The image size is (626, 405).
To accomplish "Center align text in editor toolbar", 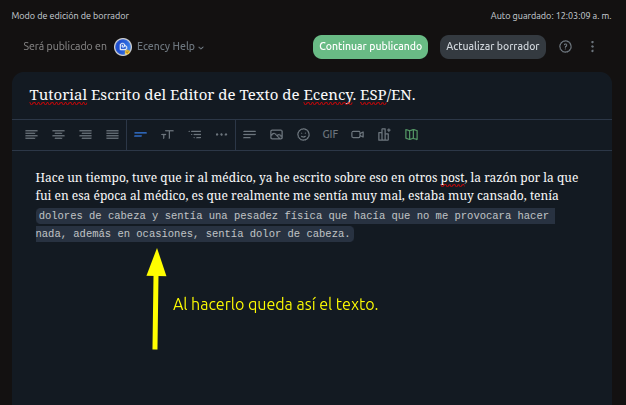I will [x=58, y=135].
